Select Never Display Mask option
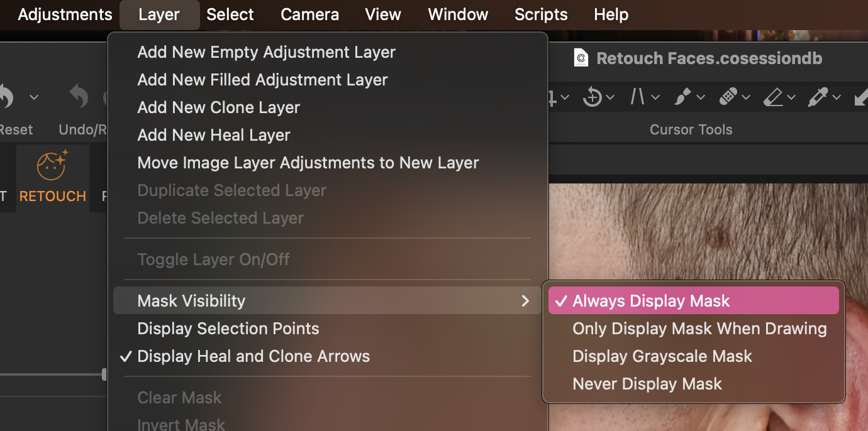 (x=647, y=384)
